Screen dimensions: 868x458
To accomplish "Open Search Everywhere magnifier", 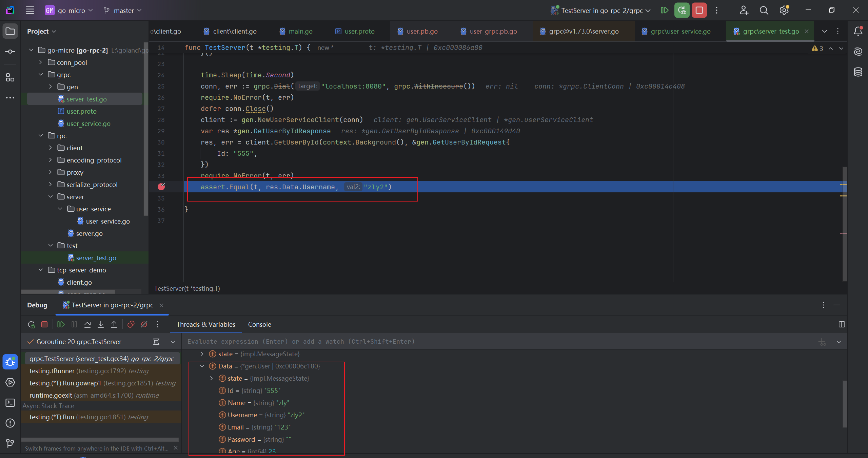I will click(764, 11).
